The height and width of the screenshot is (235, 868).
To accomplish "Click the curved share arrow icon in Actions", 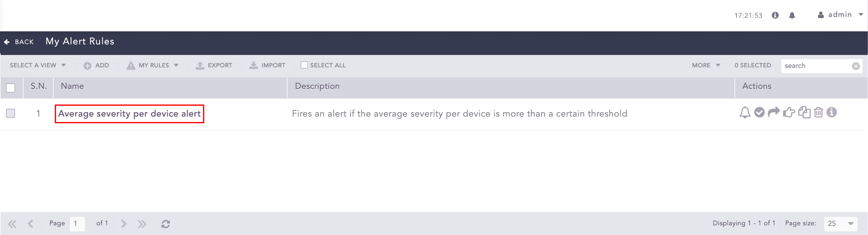I will click(774, 112).
